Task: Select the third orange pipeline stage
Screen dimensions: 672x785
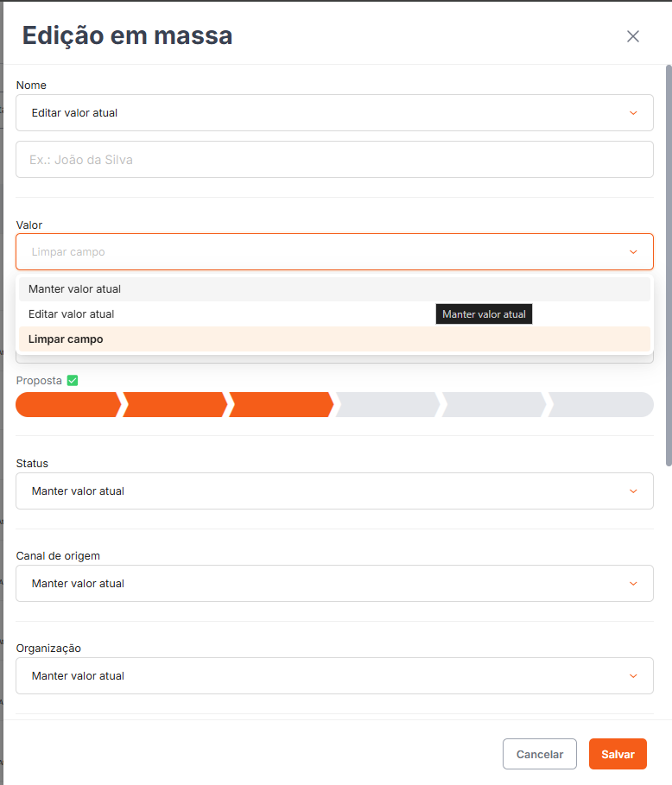Action: click(281, 404)
